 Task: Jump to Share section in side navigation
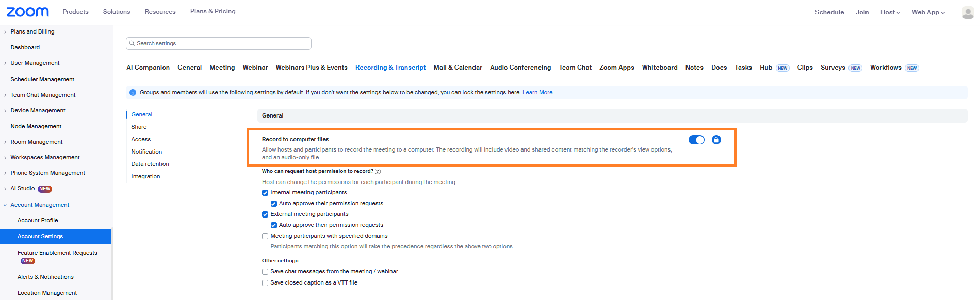(x=139, y=127)
